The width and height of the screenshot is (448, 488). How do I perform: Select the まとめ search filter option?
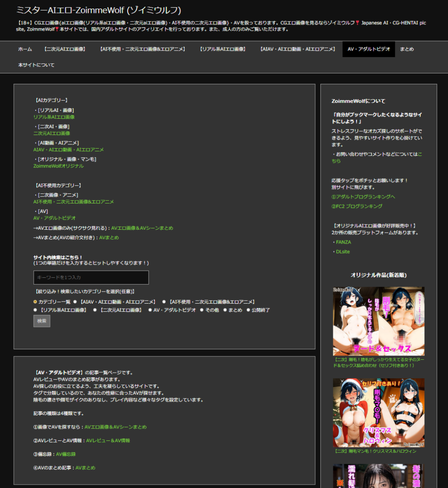click(225, 310)
